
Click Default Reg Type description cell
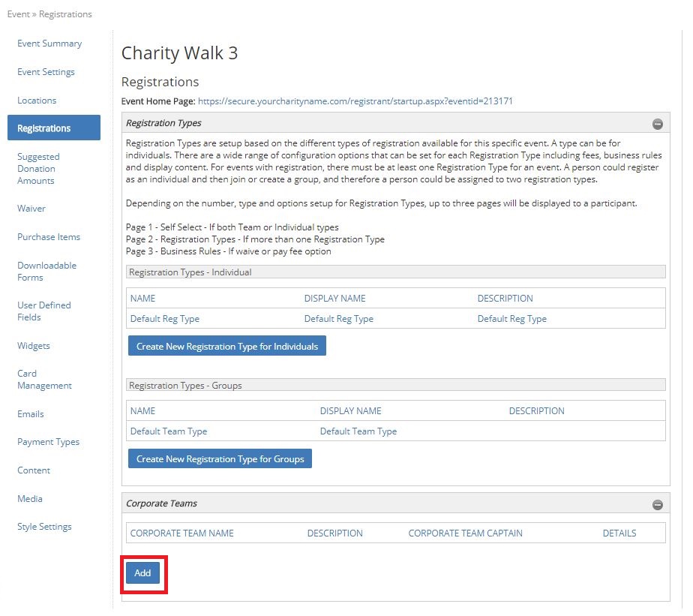click(x=512, y=318)
